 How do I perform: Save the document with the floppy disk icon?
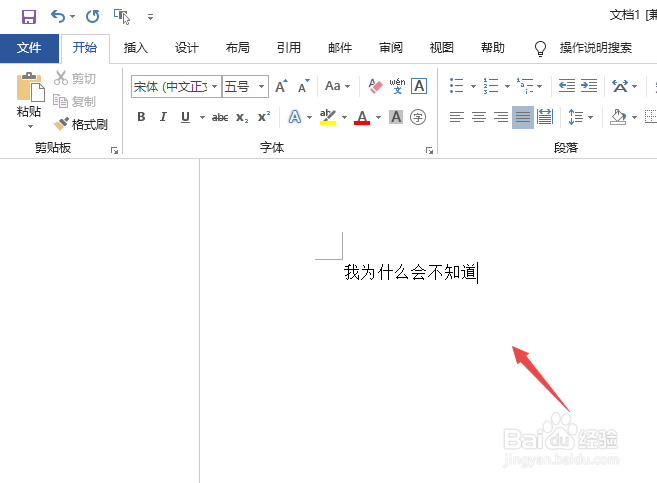click(x=29, y=17)
